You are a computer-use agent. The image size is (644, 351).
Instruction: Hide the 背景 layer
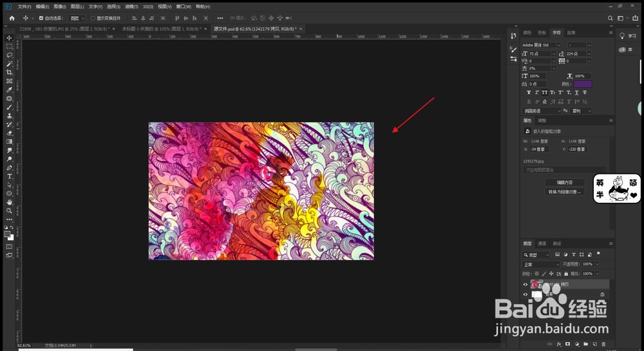click(x=526, y=294)
